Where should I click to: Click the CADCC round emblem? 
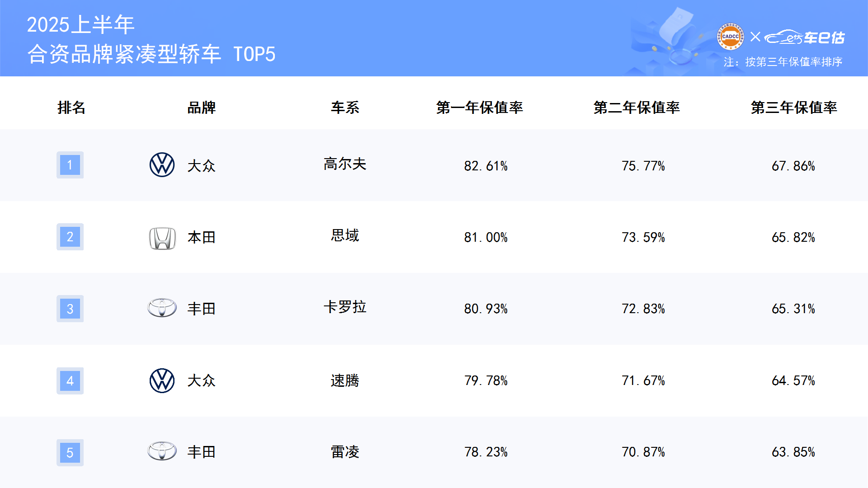[x=730, y=37]
